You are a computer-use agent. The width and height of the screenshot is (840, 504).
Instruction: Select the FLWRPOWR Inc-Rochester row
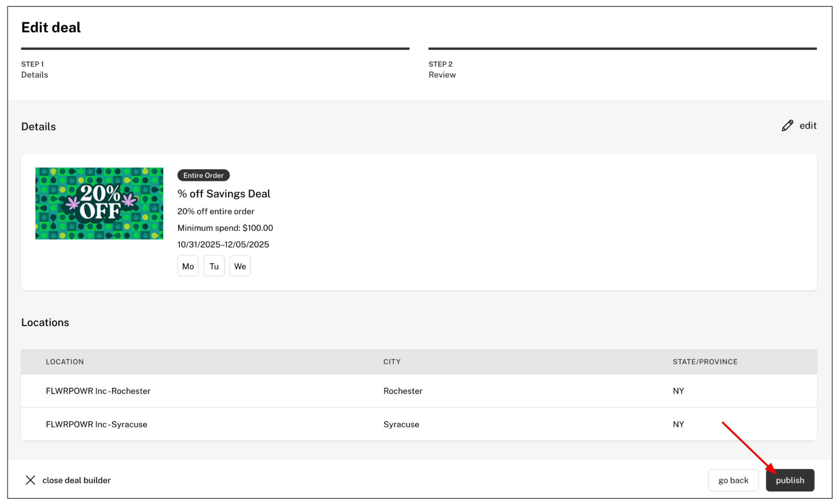point(98,391)
